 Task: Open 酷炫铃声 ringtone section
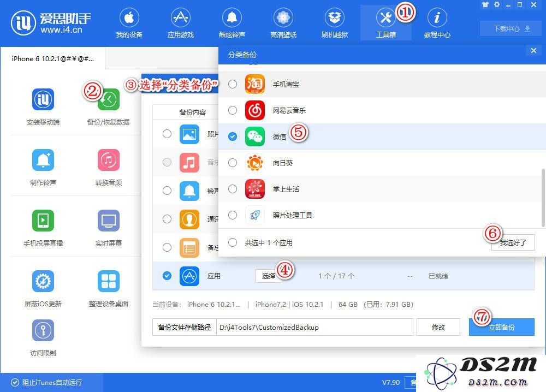232,23
